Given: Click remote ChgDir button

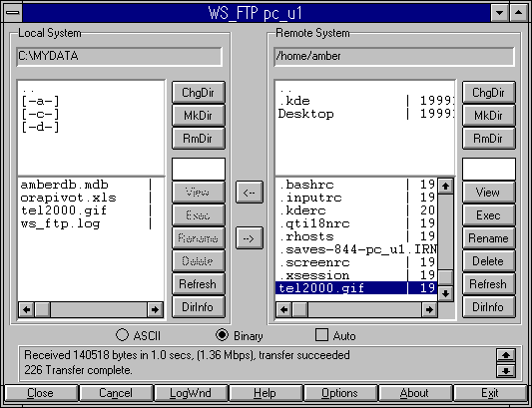Looking at the screenshot, I should click(x=488, y=92).
